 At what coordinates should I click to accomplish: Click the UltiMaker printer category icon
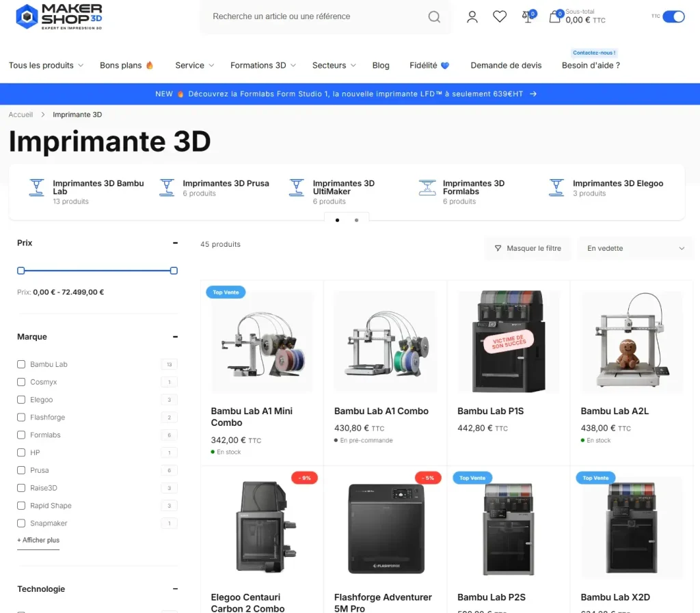297,188
